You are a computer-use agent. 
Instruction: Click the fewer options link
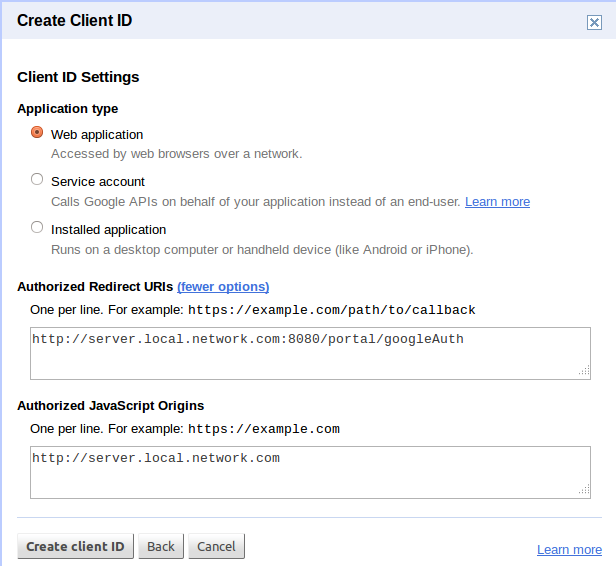(x=223, y=287)
